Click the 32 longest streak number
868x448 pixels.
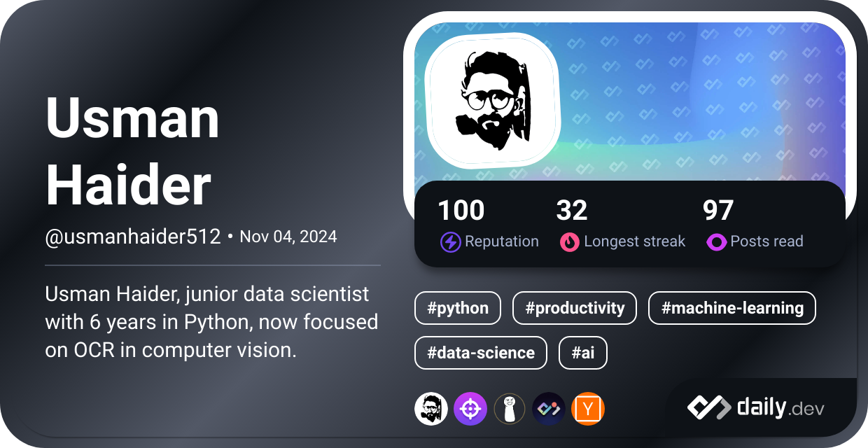[x=571, y=211]
